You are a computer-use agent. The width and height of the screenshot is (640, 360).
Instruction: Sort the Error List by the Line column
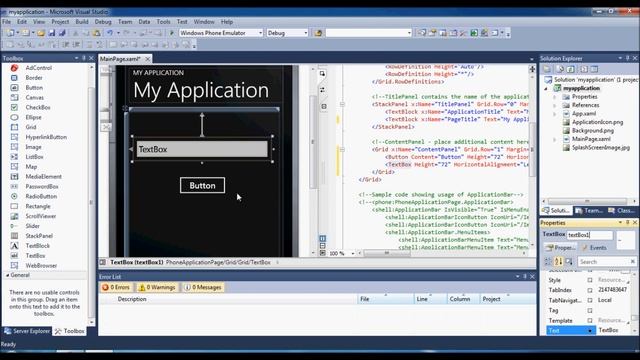pyautogui.click(x=431, y=299)
